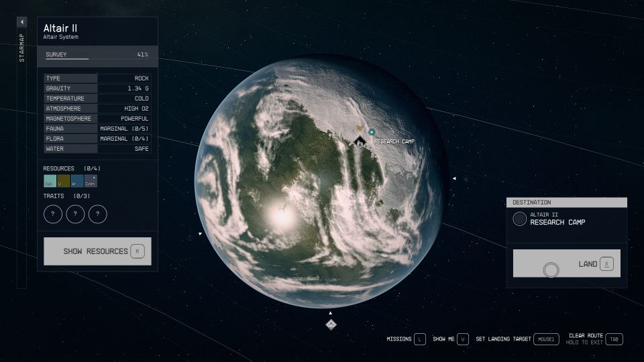Viewport: 644px width, 362px height.
Task: Click the Altair II planet title
Action: coord(60,28)
